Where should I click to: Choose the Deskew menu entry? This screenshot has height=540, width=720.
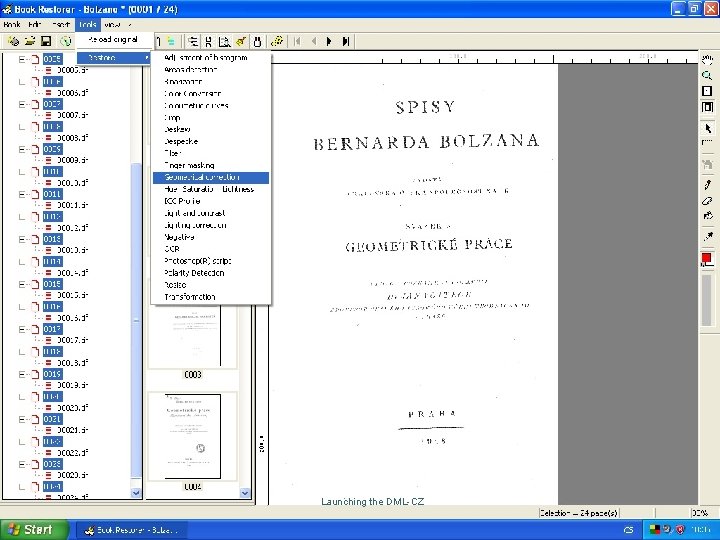point(211,129)
